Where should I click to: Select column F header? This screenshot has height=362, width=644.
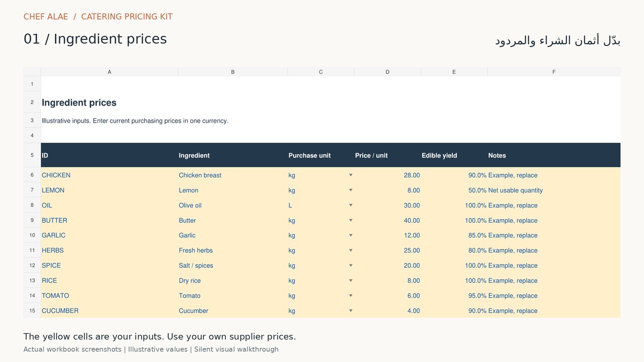553,72
